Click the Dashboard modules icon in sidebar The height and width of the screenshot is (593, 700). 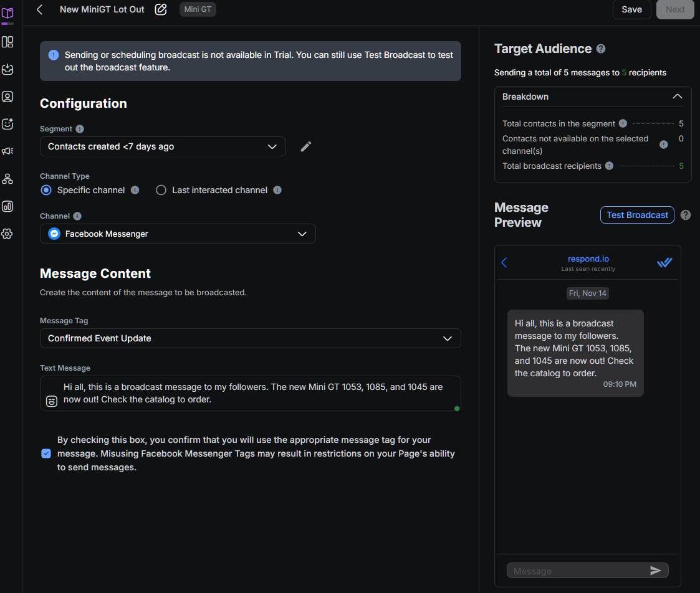coord(8,42)
